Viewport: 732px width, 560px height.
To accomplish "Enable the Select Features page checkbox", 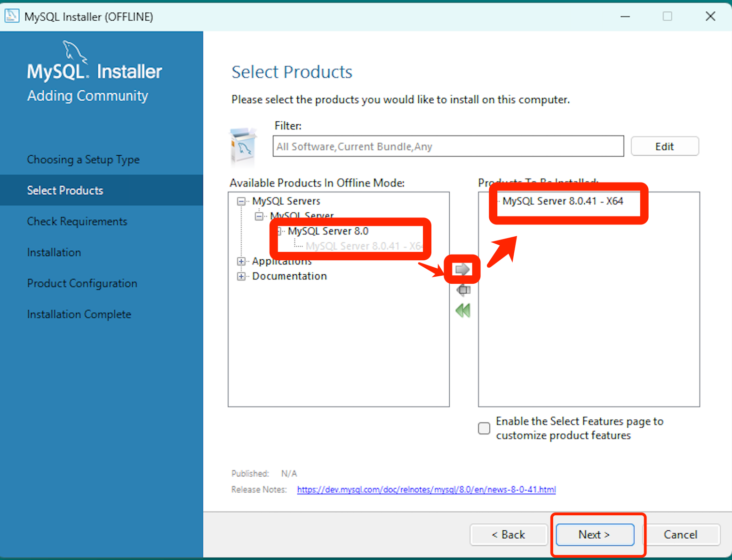I will [x=484, y=428].
